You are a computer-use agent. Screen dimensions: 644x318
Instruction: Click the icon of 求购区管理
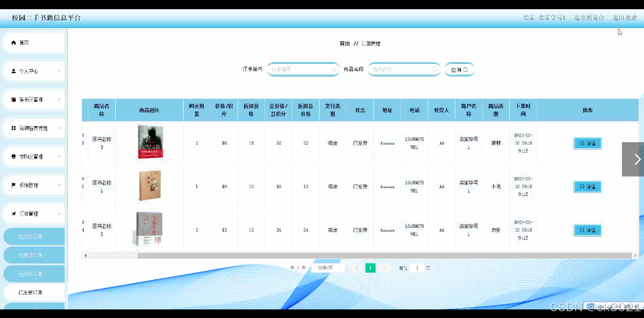13,156
